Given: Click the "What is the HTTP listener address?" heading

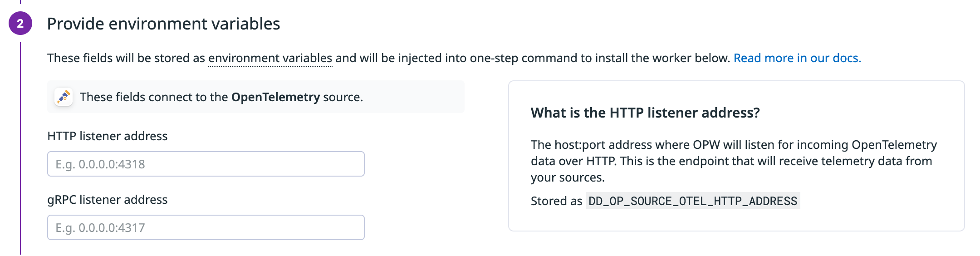Looking at the screenshot, I should click(x=645, y=113).
